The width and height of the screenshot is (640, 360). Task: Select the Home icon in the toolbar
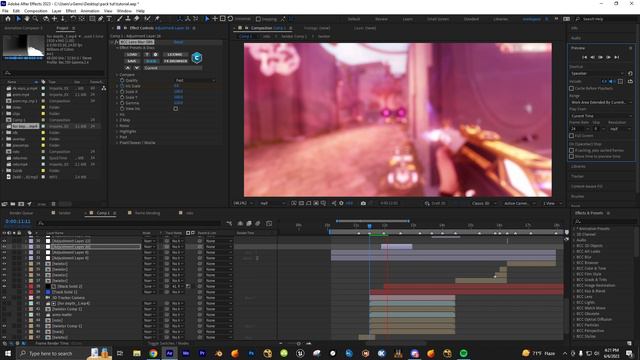tap(8, 19)
